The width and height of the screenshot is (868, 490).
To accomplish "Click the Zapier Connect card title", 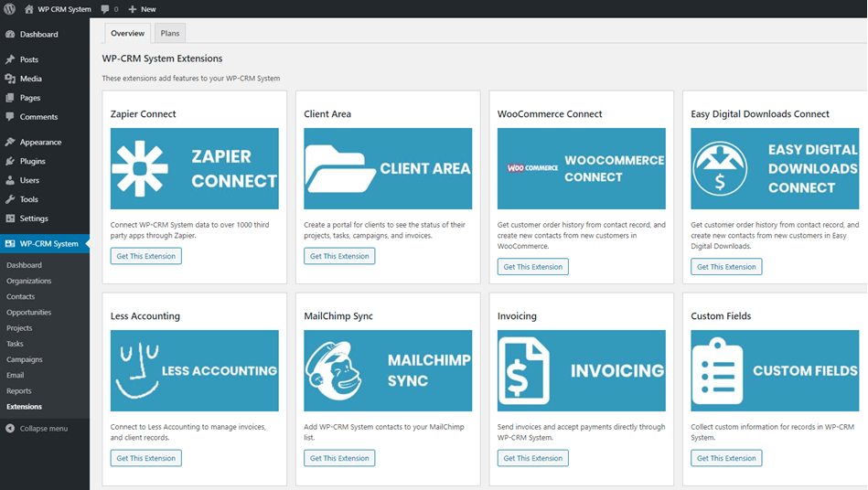I will 143,114.
